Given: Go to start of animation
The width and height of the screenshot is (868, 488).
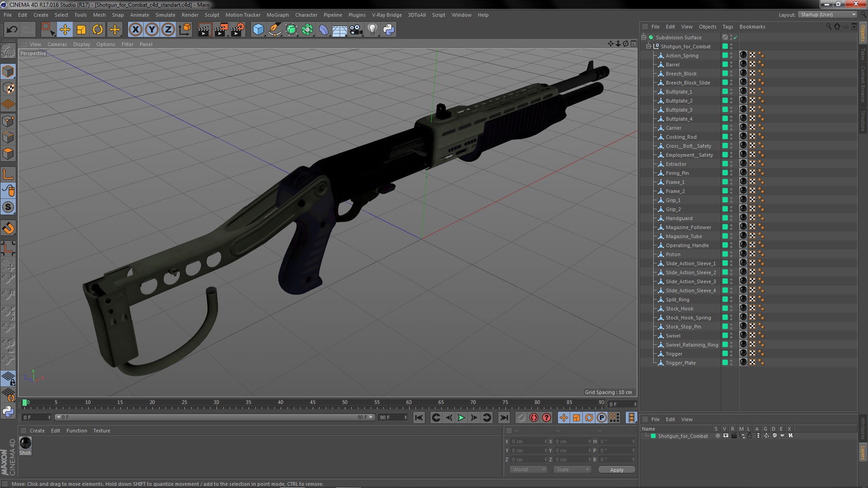Looking at the screenshot, I should [x=419, y=418].
